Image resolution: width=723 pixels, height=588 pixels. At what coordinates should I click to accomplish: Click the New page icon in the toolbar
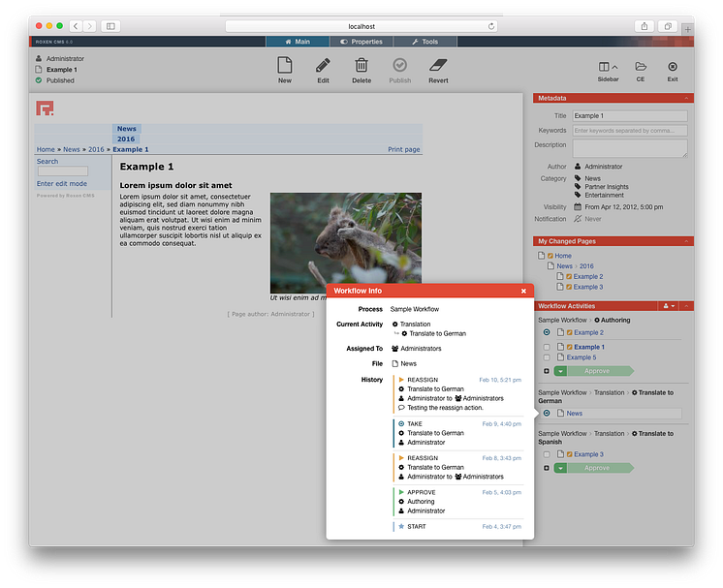click(x=285, y=65)
